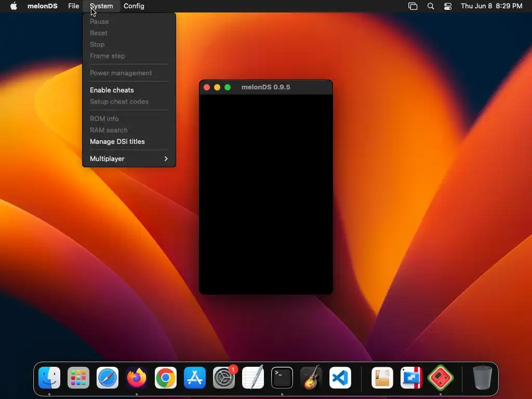The width and height of the screenshot is (532, 399).
Task: Close the melonDS 0.9.5 window
Action: (x=207, y=87)
